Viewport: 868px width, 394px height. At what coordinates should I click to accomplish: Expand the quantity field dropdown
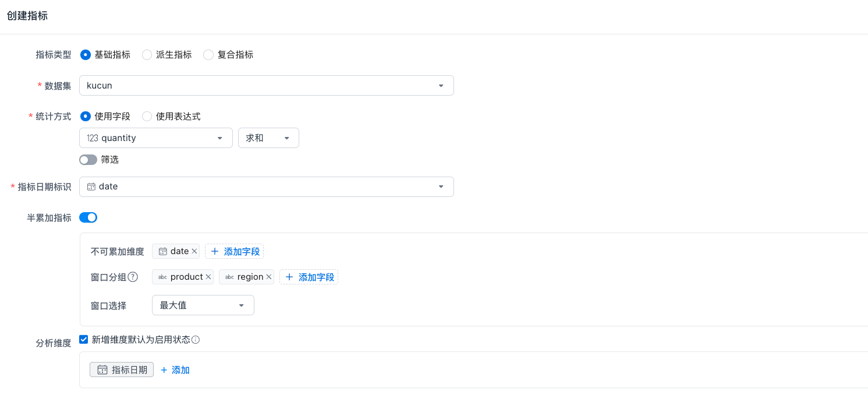pos(155,138)
